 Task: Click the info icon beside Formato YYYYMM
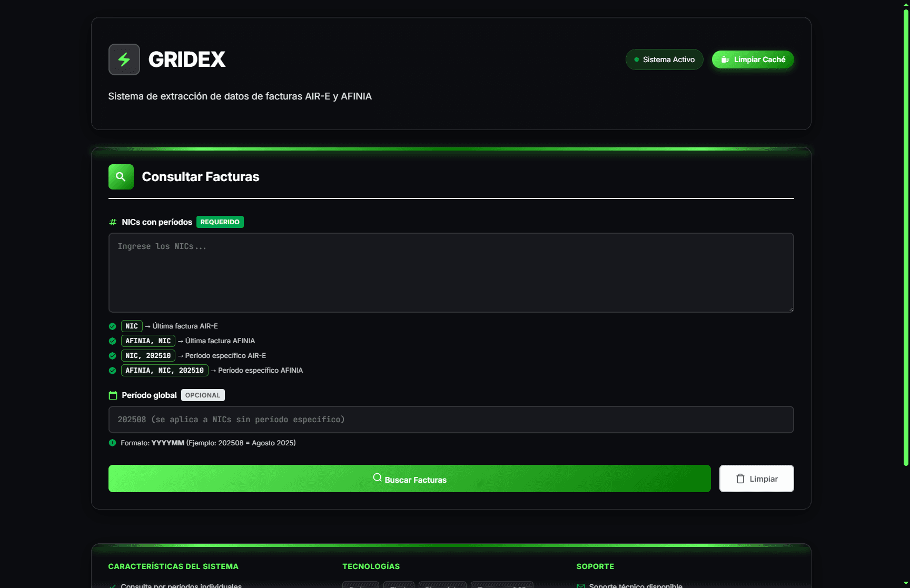coord(112,443)
